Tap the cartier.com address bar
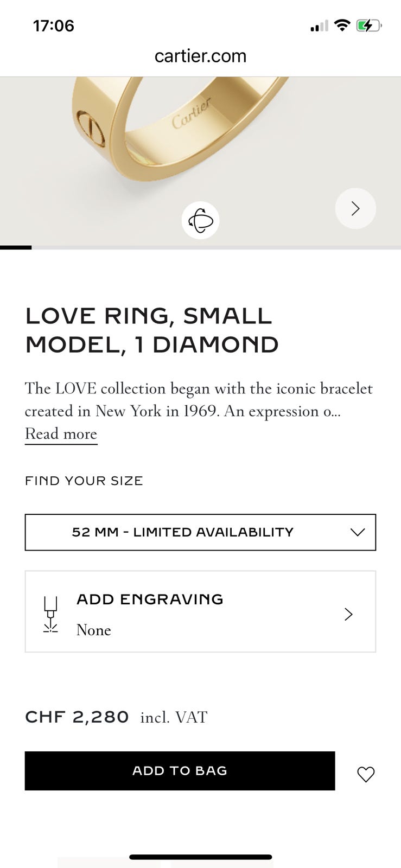The height and width of the screenshot is (868, 401). 200,56
